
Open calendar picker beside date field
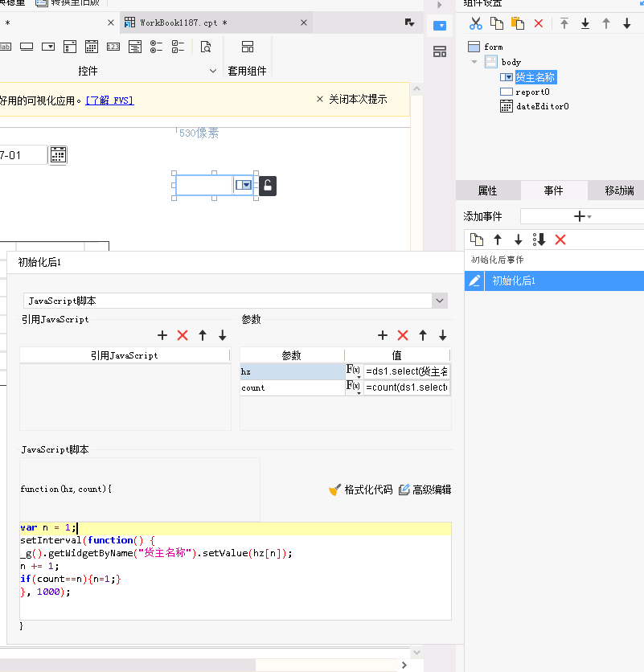(59, 155)
